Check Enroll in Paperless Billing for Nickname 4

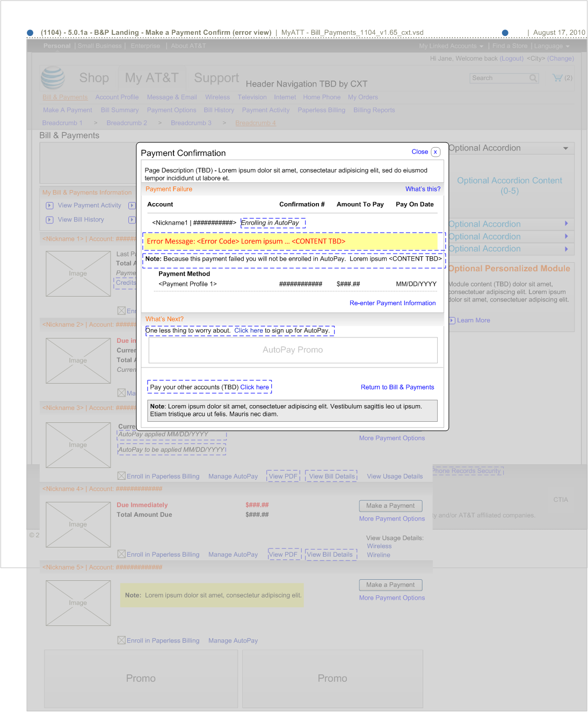[121, 554]
